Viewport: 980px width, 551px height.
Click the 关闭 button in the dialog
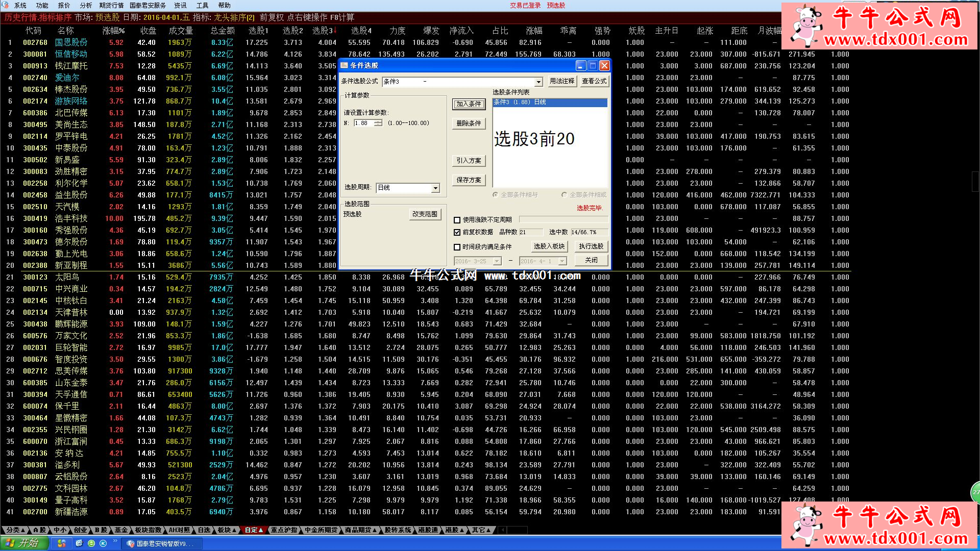pyautogui.click(x=591, y=260)
